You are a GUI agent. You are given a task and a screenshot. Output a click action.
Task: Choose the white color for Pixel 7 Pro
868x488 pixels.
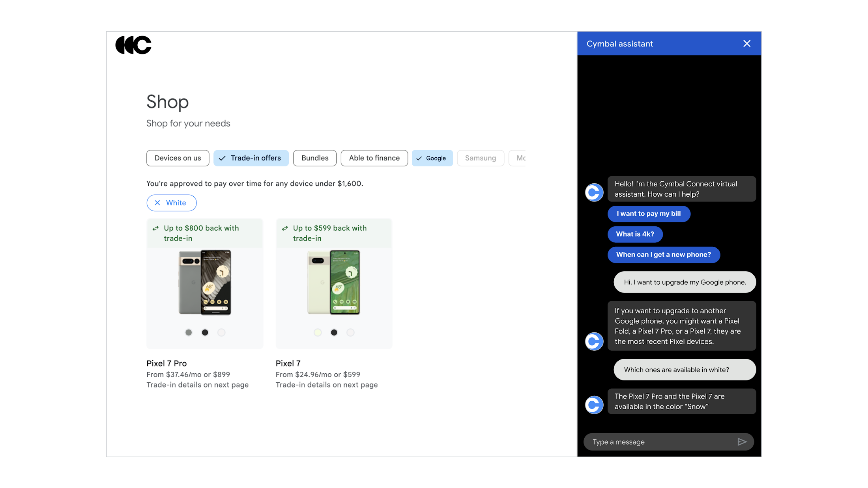pos(221,333)
